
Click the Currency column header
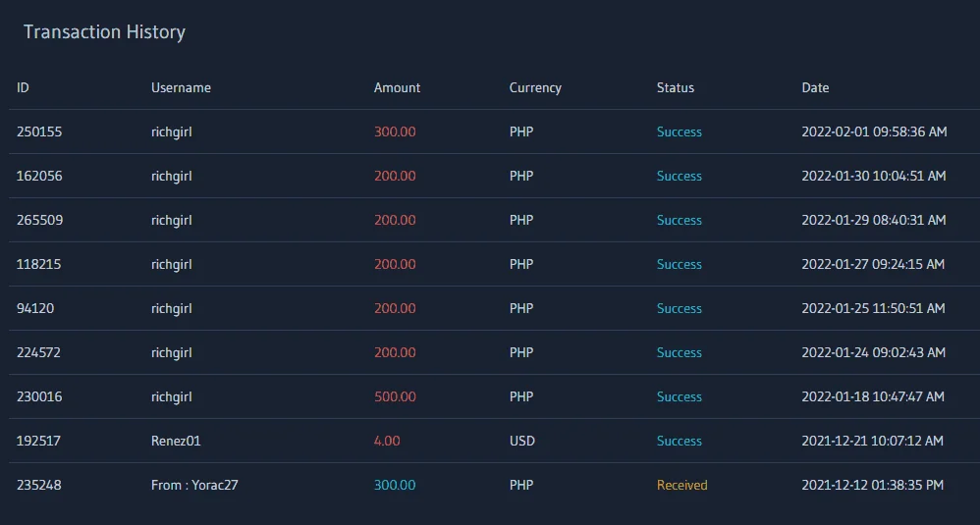tap(535, 88)
